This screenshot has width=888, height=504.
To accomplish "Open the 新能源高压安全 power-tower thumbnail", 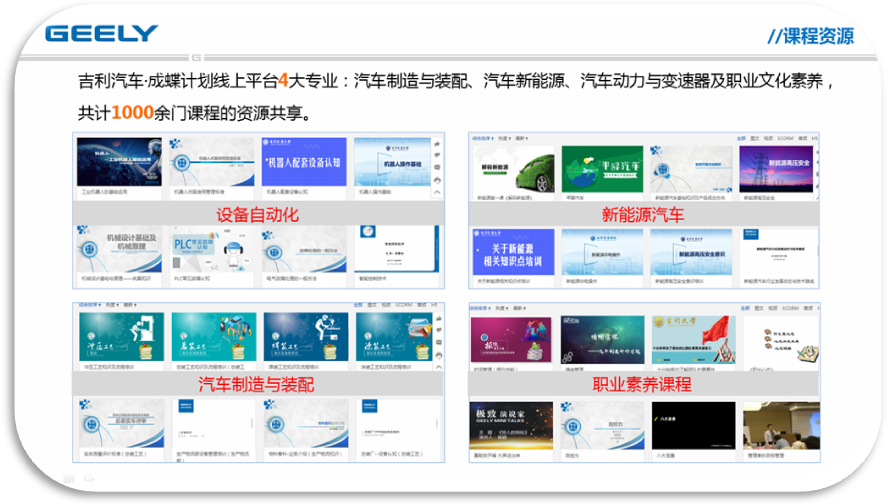I will point(776,169).
